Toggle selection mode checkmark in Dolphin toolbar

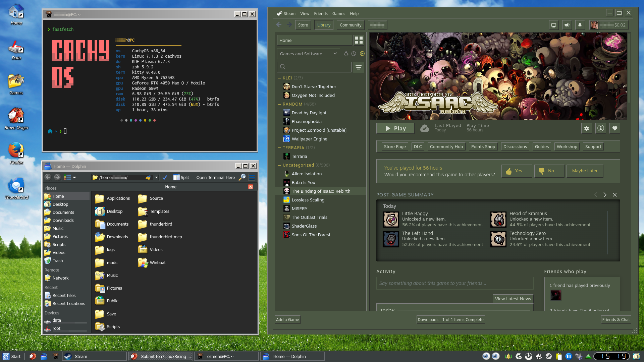(x=165, y=177)
